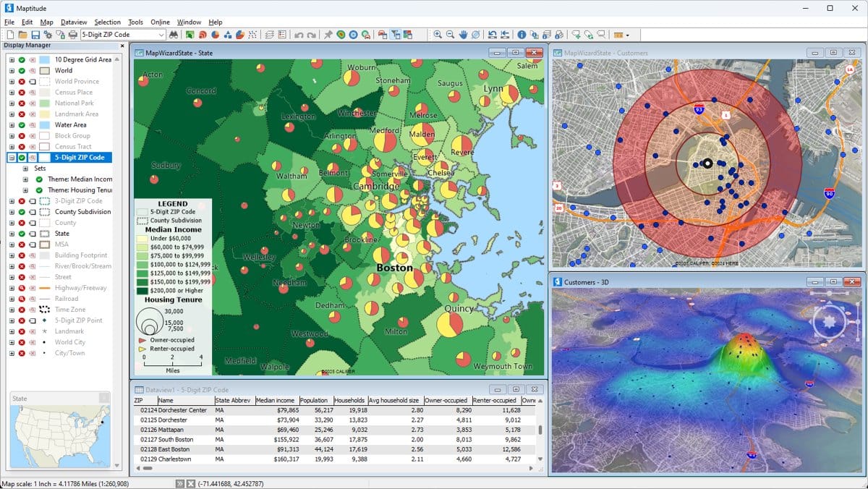Expand the 5-Digit ZIP Code layer tree
868x489 pixels.
click(x=11, y=157)
